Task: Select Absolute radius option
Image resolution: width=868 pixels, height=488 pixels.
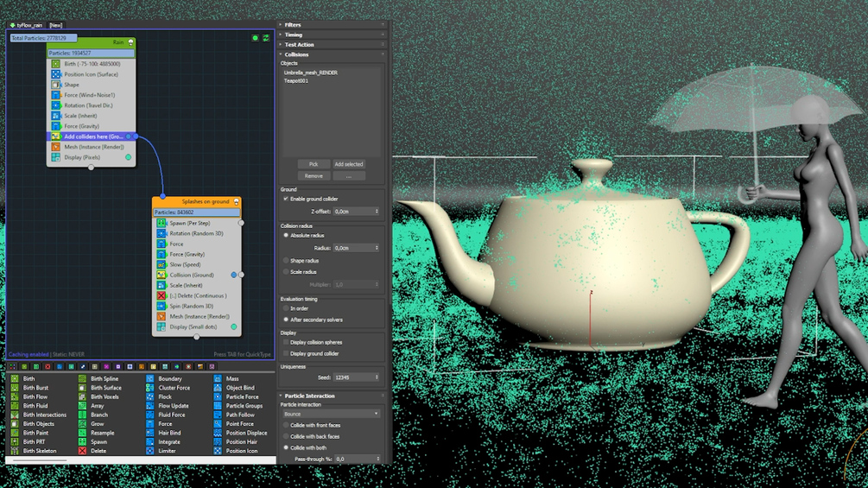Action: (286, 236)
